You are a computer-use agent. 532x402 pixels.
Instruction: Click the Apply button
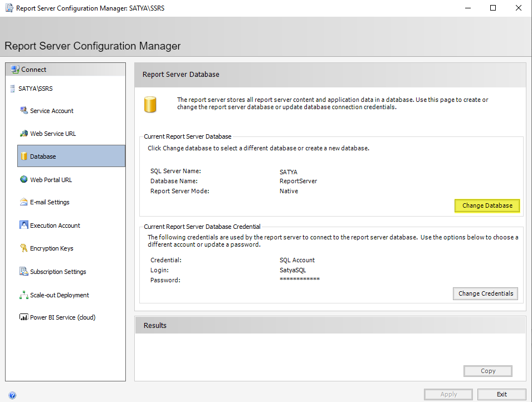click(x=448, y=394)
